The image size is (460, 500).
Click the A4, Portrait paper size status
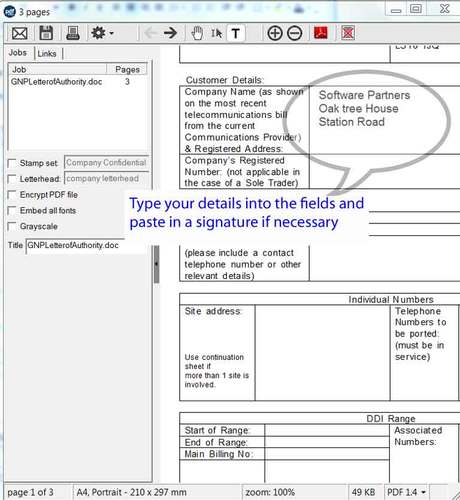click(131, 492)
